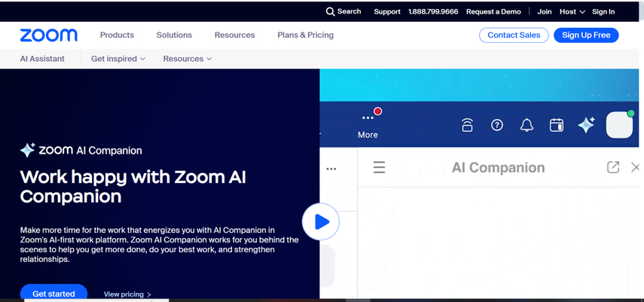Viewport: 644px width, 302px height.
Task: Click the Contact Sales button
Action: pyautogui.click(x=514, y=35)
